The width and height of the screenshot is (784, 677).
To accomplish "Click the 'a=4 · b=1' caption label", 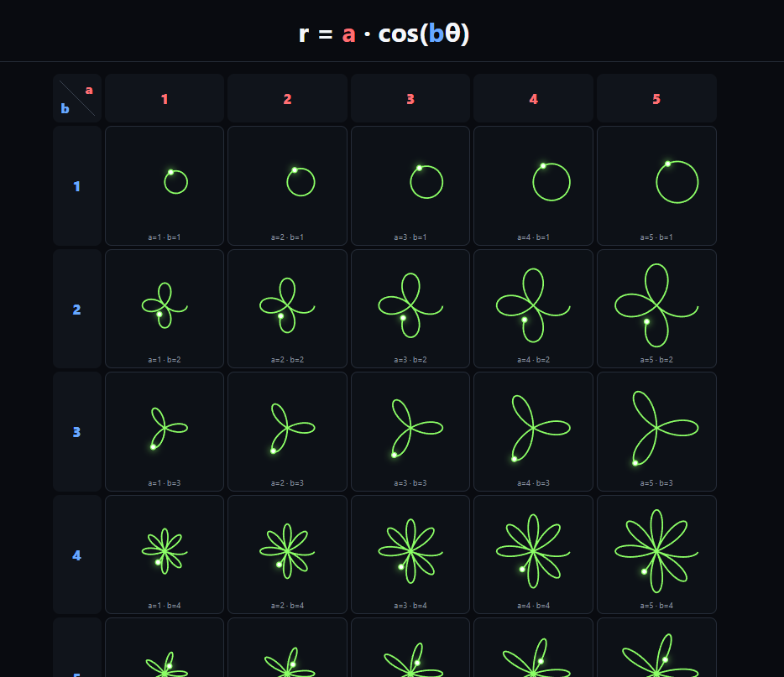I will 534,237.
